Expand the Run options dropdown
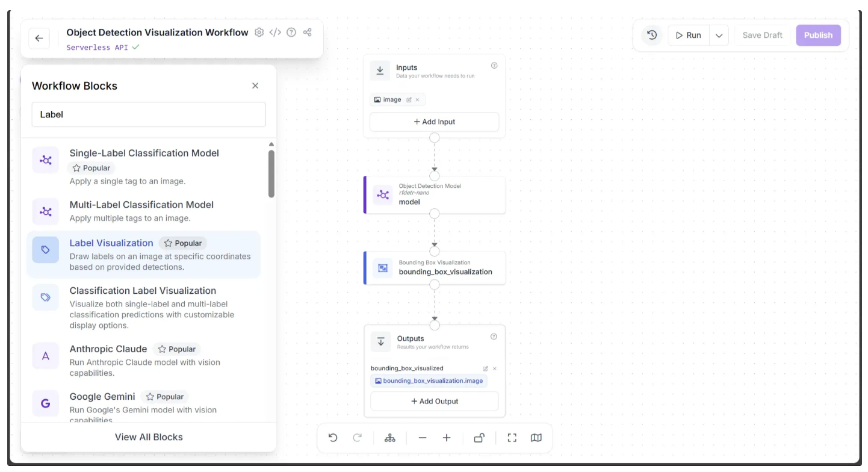This screenshot has width=868, height=472. 719,35
